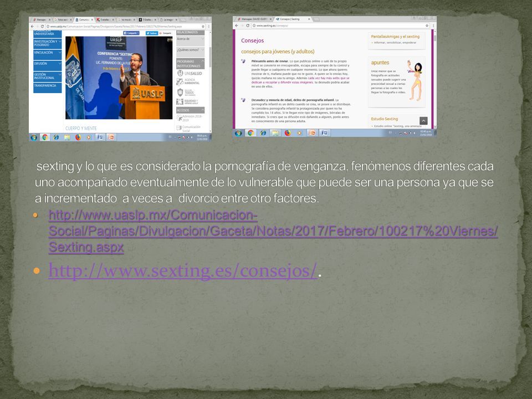Collapse PROGRAMAS INSTITUCIONALES section
The width and height of the screenshot is (532, 399).
pyautogui.click(x=190, y=63)
